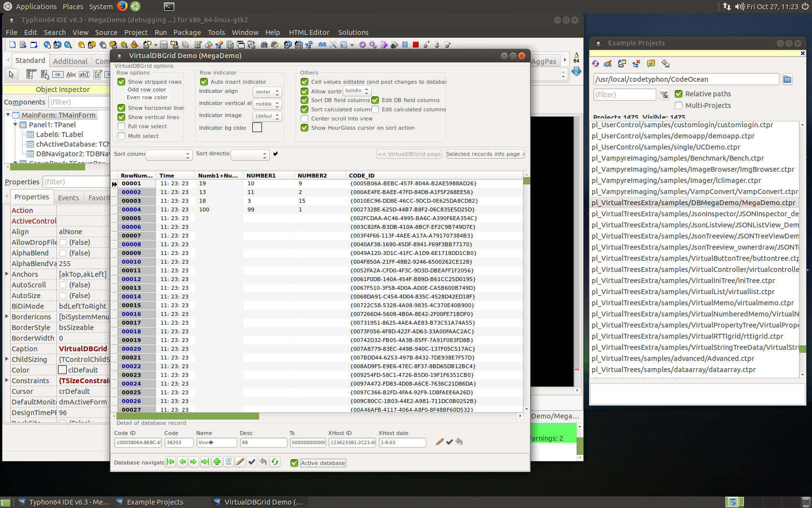Screen dimensions: 812x508
Task: Open Indicator align dropdown showing center
Action: click(267, 92)
